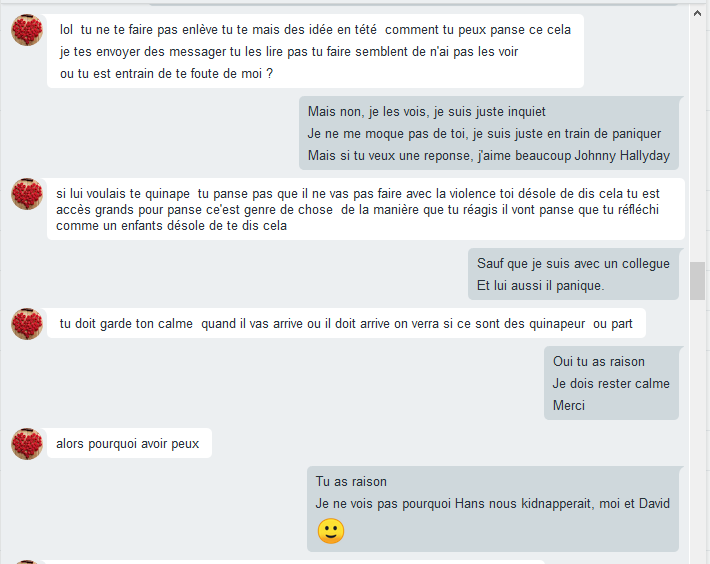Click the 'Oui tu as raison' line
Viewport: 710px width, 564px height.
tap(599, 361)
